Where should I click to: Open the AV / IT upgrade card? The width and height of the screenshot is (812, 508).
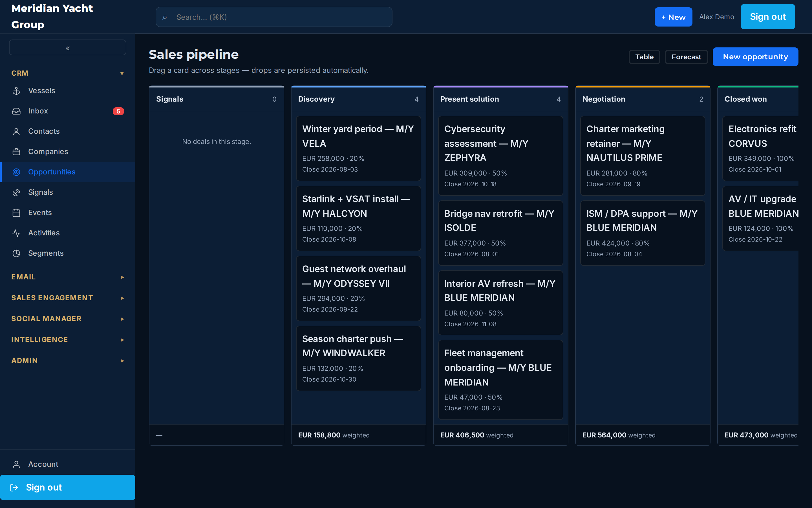pyautogui.click(x=761, y=218)
